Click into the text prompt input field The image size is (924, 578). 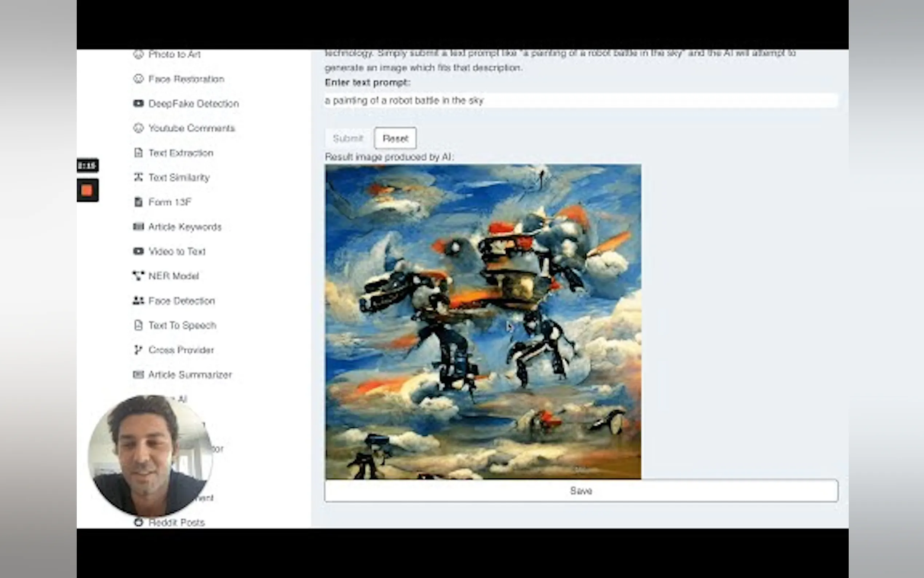pos(581,100)
